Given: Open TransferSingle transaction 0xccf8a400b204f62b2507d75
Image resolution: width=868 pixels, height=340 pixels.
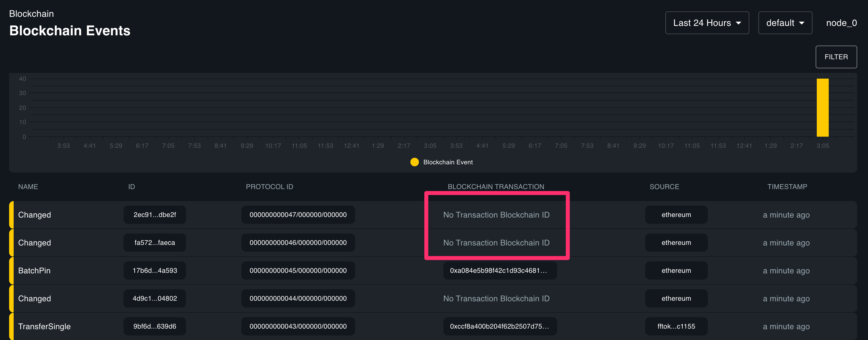Looking at the screenshot, I should pos(499,326).
